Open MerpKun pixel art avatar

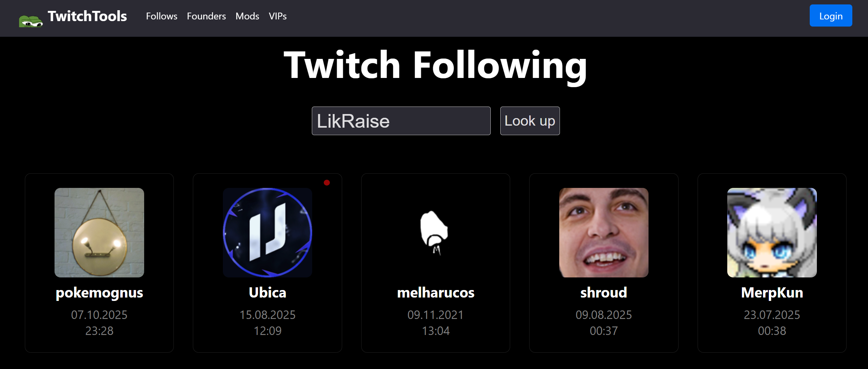(x=772, y=232)
